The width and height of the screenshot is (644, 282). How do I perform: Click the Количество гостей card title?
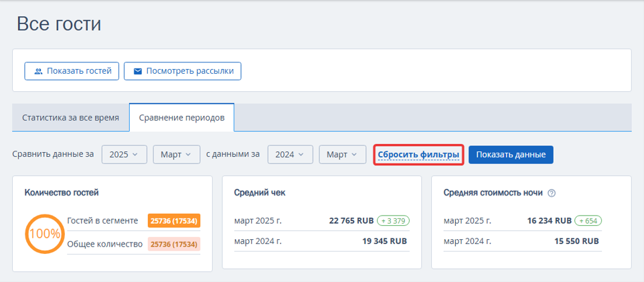(x=62, y=192)
